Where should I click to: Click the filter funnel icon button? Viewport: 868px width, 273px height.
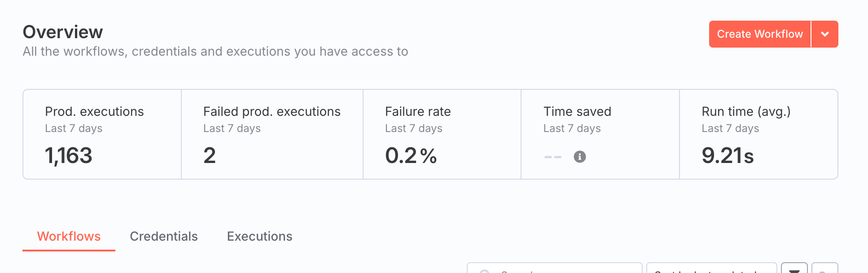tap(794, 269)
